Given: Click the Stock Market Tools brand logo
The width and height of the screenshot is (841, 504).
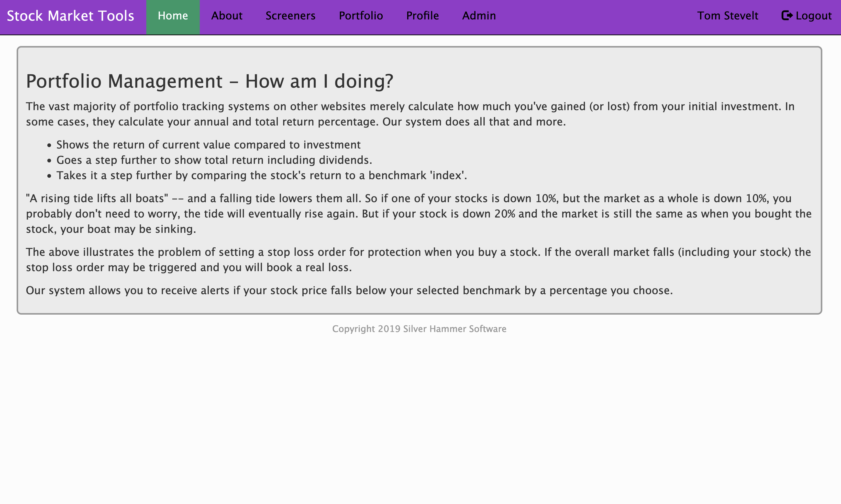Looking at the screenshot, I should (70, 16).
